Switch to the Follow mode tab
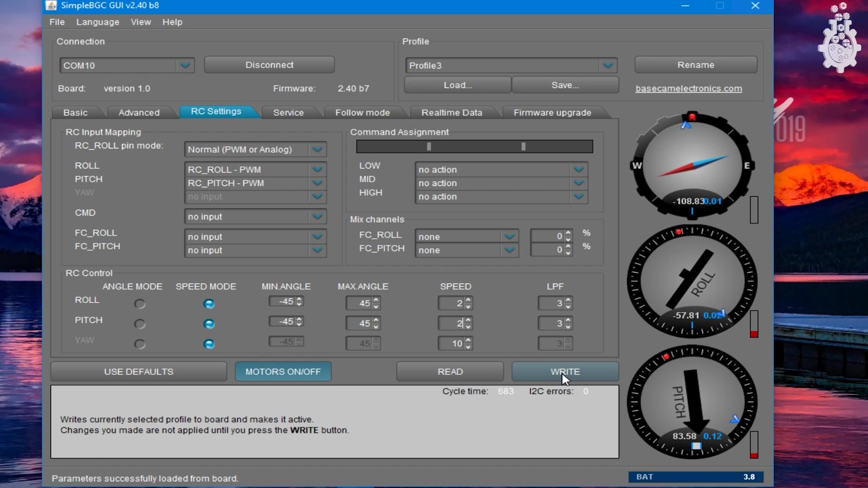This screenshot has height=488, width=868. pyautogui.click(x=362, y=113)
